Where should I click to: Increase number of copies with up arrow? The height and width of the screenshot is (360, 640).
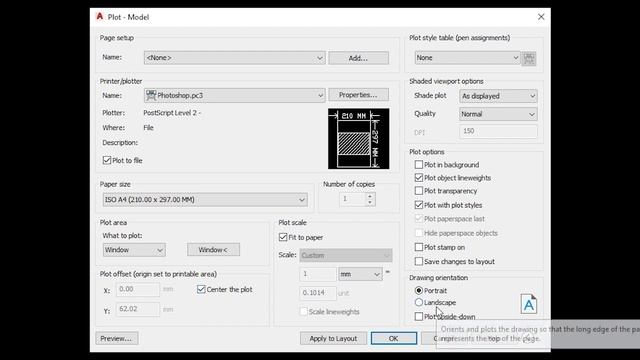(x=370, y=196)
